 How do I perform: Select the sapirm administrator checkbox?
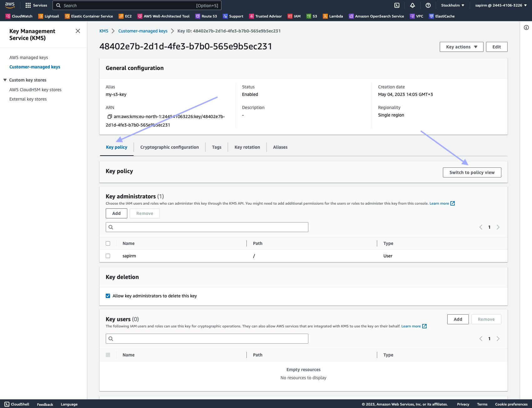coord(108,256)
